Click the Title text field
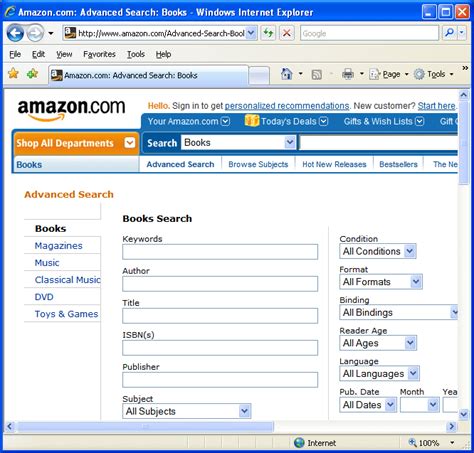 [220, 316]
